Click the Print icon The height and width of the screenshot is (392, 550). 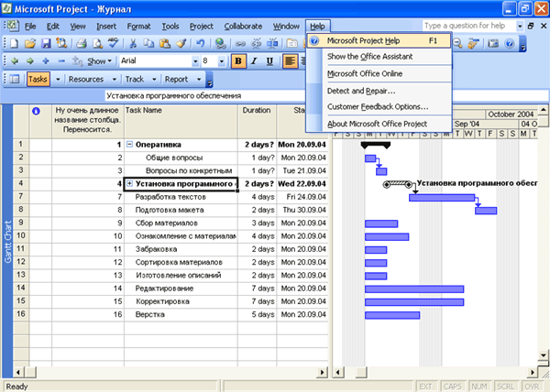click(82, 43)
